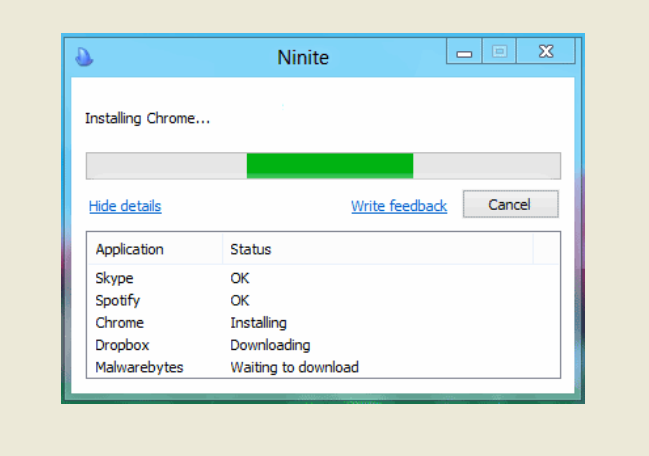Screen dimensions: 649x456
Task: Click the green installation progress bar
Action: click(329, 166)
